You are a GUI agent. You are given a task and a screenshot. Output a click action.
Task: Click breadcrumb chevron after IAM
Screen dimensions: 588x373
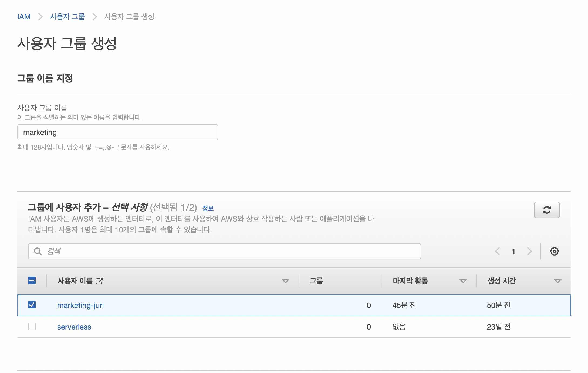(x=40, y=17)
